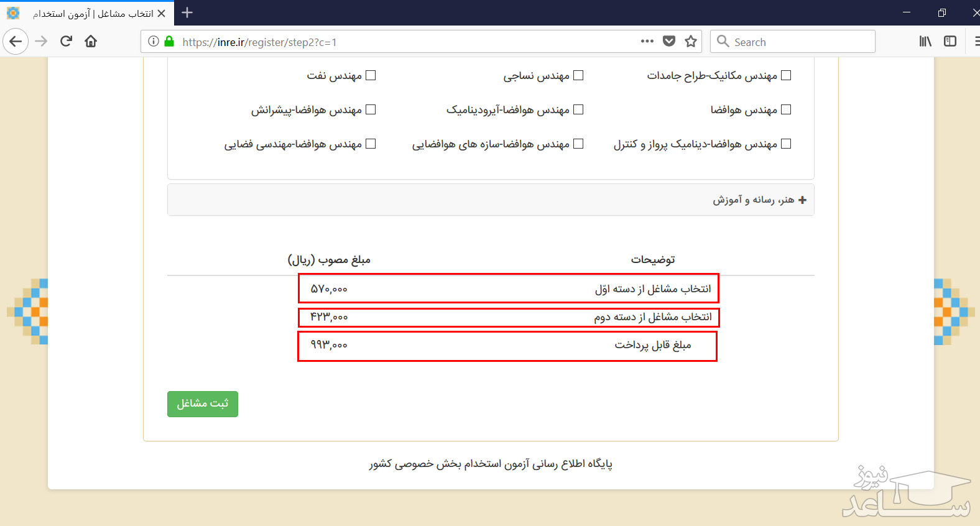Click the browser Back arrow button
Image resolution: width=980 pixels, height=526 pixels.
[16, 42]
